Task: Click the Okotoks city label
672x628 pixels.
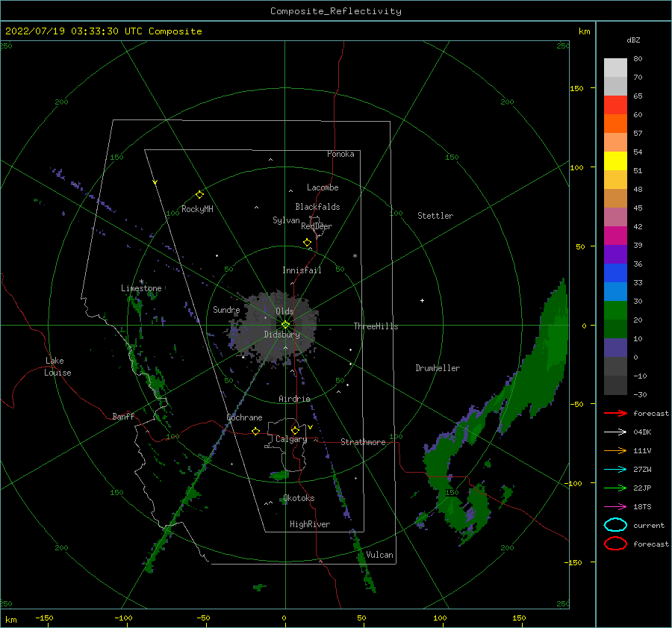Action: tap(299, 498)
